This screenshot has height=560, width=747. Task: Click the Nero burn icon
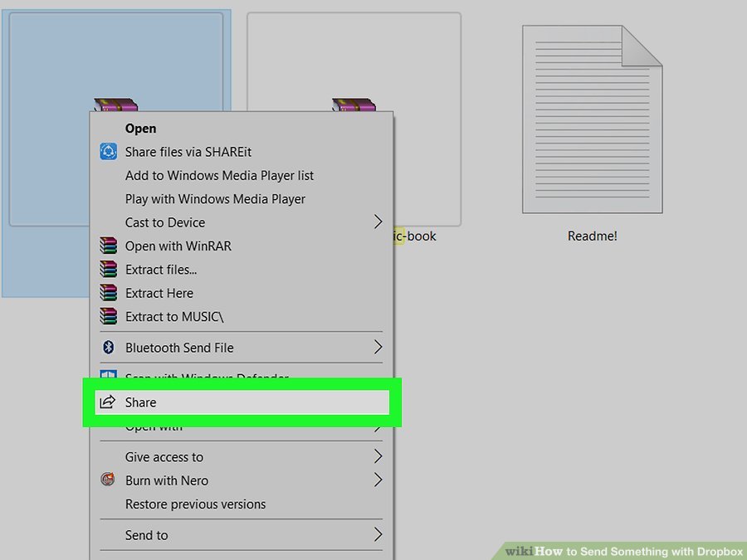108,479
